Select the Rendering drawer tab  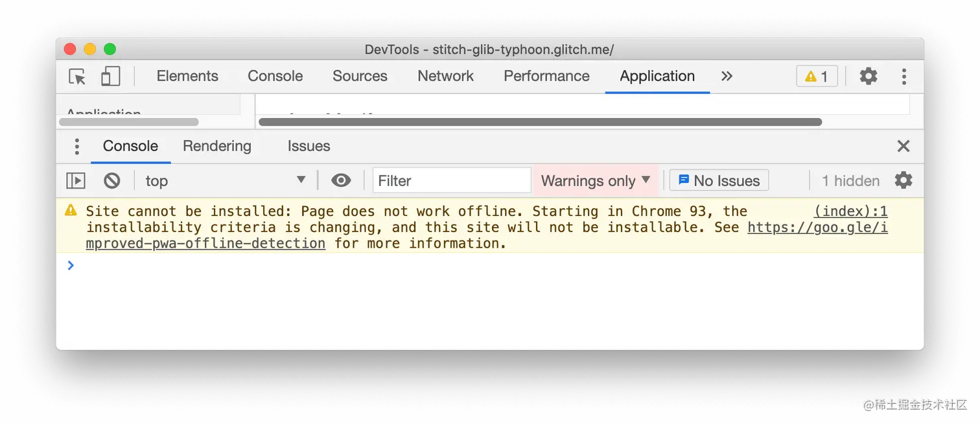[x=216, y=147]
